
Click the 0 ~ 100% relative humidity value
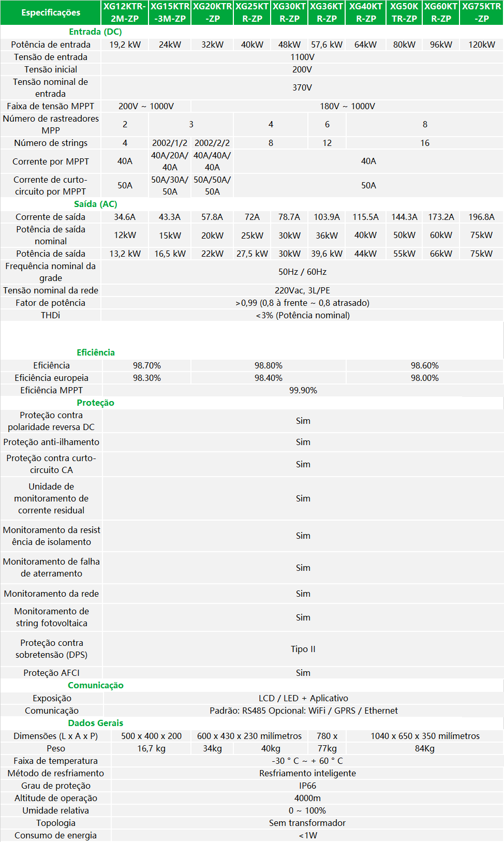pyautogui.click(x=307, y=810)
